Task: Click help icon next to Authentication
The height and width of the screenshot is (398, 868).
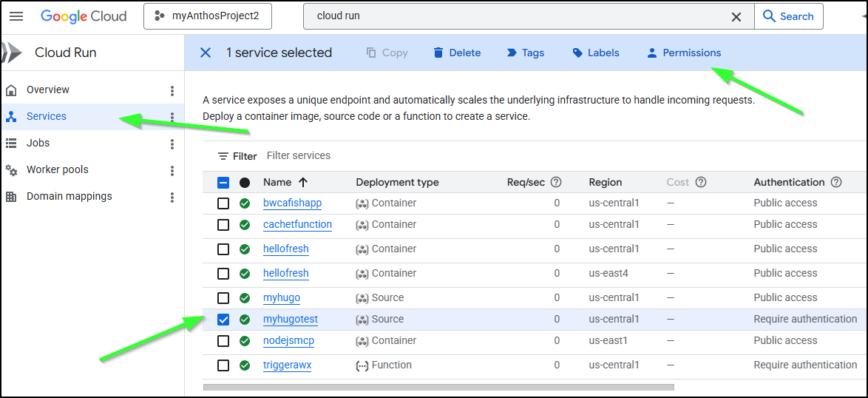Action: (836, 182)
